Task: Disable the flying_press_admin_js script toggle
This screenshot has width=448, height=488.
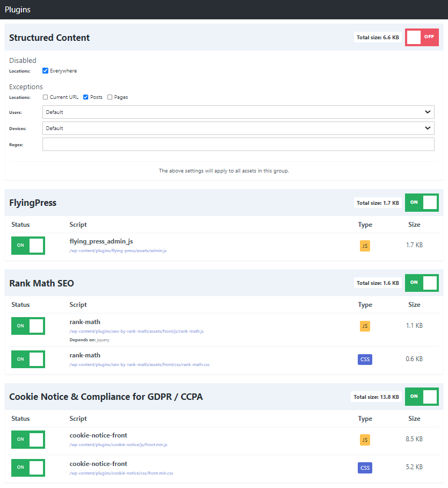Action: coord(28,246)
